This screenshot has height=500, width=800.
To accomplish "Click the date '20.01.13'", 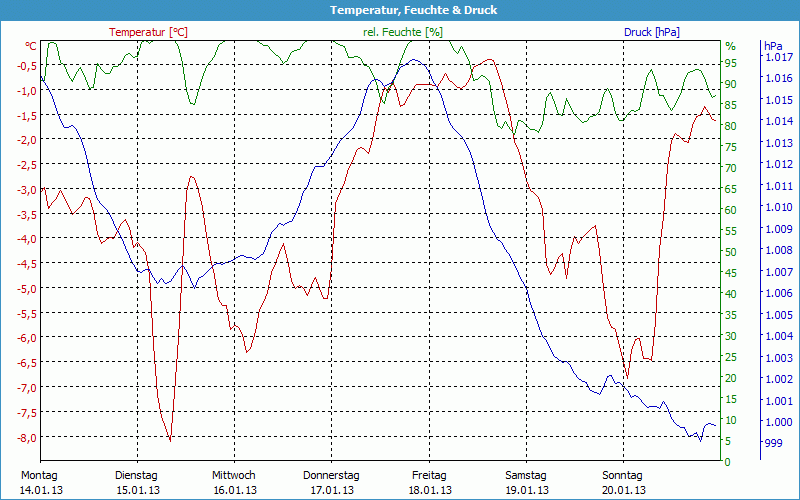I will [624, 490].
